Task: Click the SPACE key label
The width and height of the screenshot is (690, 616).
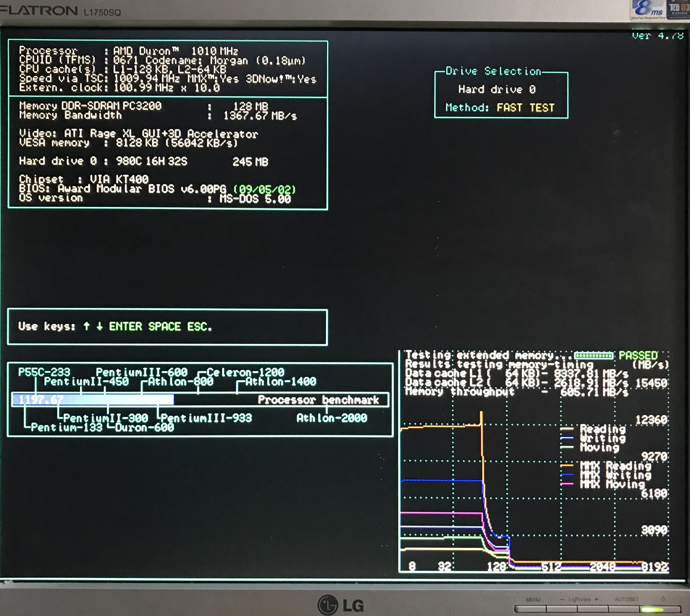Action: pos(164,326)
